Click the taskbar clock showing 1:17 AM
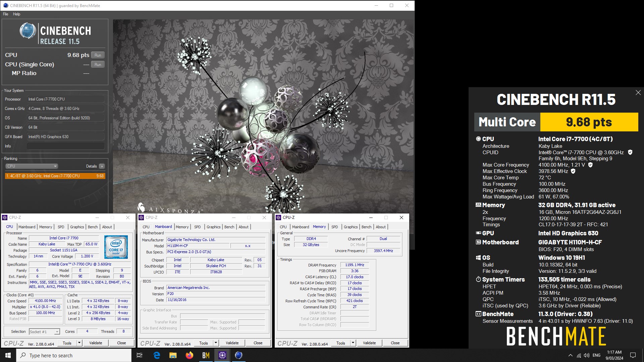 pyautogui.click(x=614, y=355)
